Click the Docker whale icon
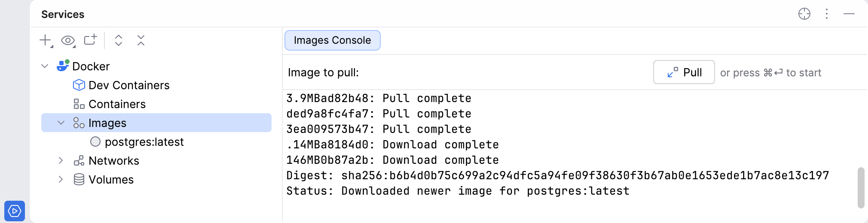Viewport: 868px width, 223px height. pos(63,66)
